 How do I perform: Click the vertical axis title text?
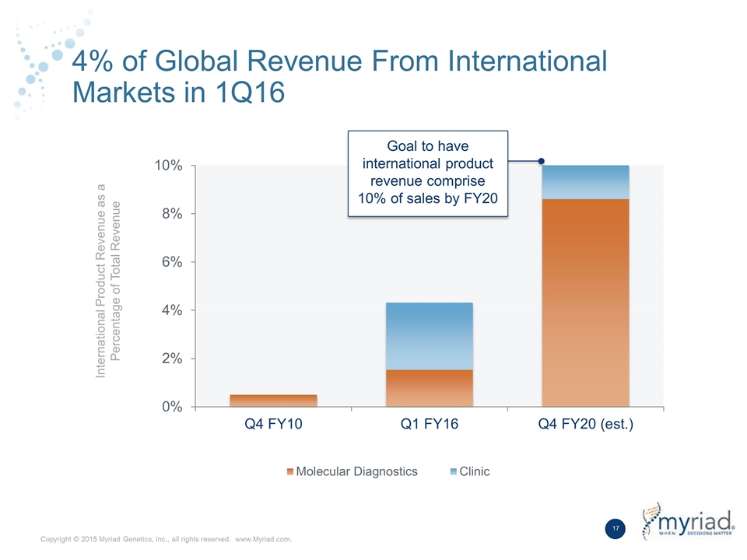(x=108, y=281)
